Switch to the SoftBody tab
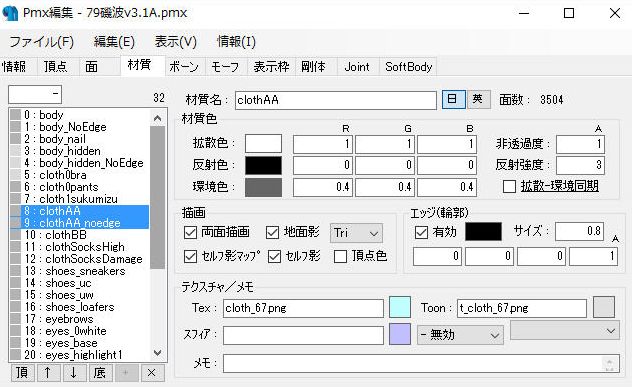 point(408,67)
